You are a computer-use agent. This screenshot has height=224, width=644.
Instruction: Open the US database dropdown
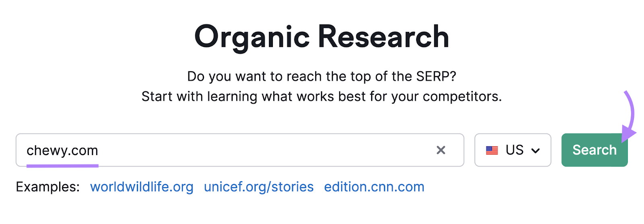pos(512,150)
